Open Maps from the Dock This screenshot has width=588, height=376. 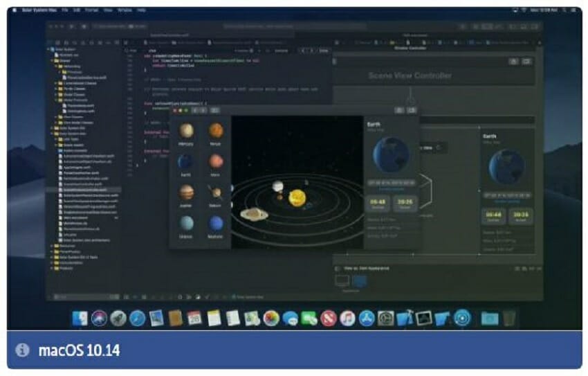[252, 319]
